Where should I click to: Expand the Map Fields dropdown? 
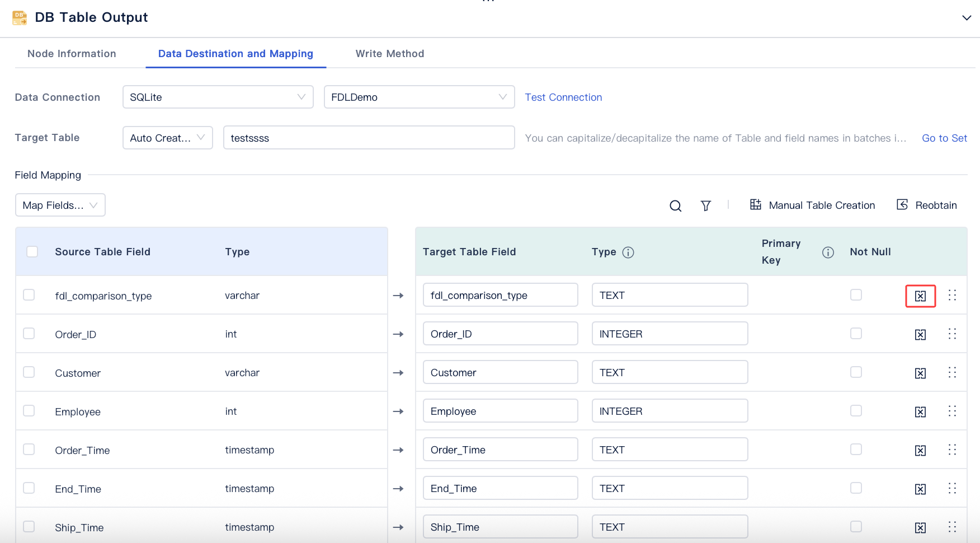(60, 205)
